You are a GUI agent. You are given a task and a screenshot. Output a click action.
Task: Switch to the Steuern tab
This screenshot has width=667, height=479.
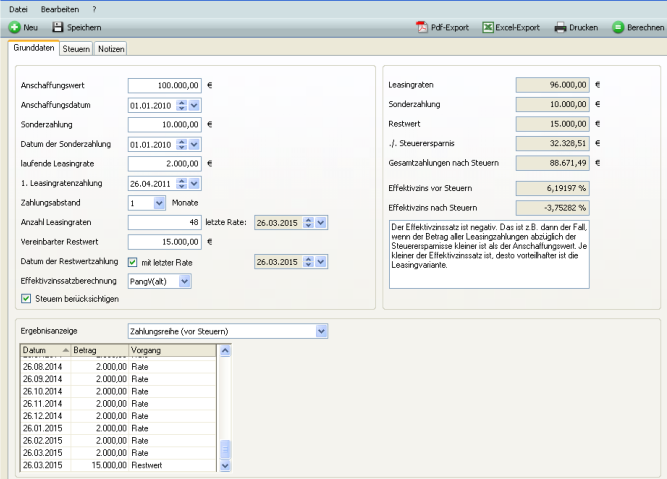76,48
